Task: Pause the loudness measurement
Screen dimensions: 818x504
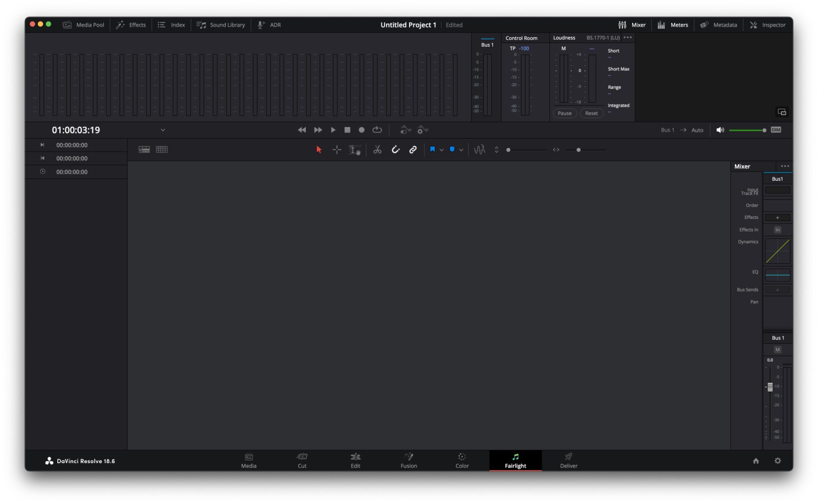Action: [564, 114]
